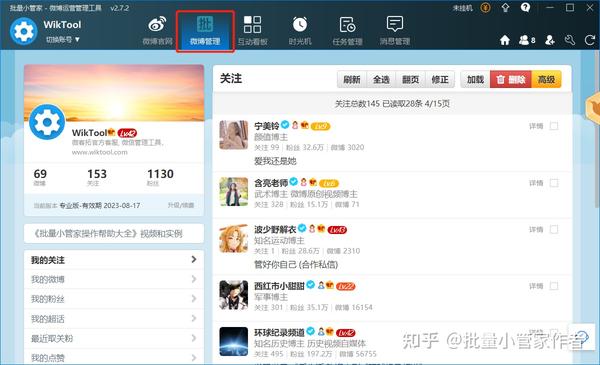Screen dimensions: 600x365
Task: Click 环球纪录频道's avatar thumbnail
Action: (234, 341)
